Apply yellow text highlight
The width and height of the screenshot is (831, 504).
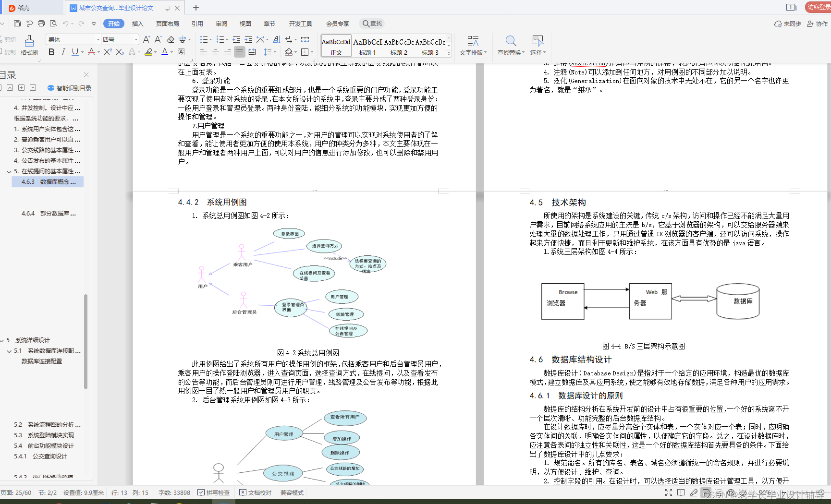click(149, 52)
